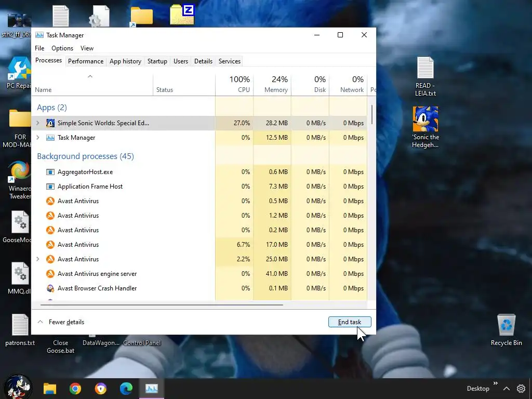Click the AggregatorHost.exe process icon

point(50,171)
